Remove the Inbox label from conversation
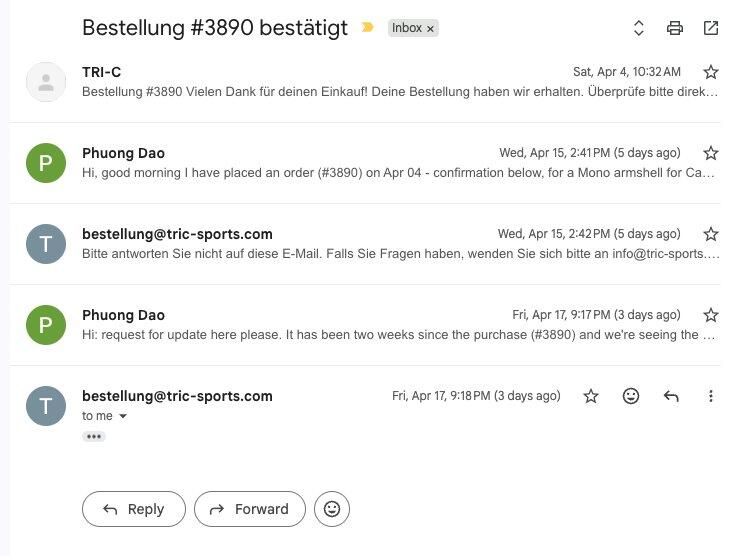The width and height of the screenshot is (750, 556). click(430, 29)
